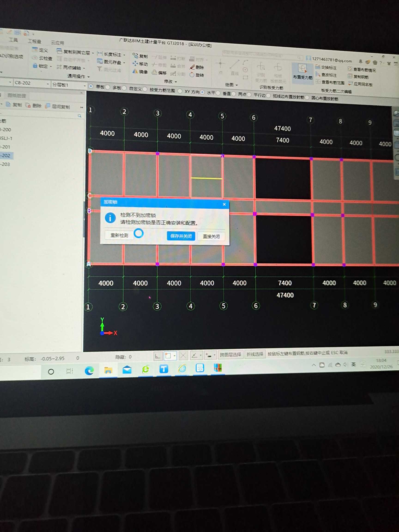The width and height of the screenshot is (399, 532).
Task: Click 识别受力筋 recognize rebar tool
Action: (x=261, y=73)
